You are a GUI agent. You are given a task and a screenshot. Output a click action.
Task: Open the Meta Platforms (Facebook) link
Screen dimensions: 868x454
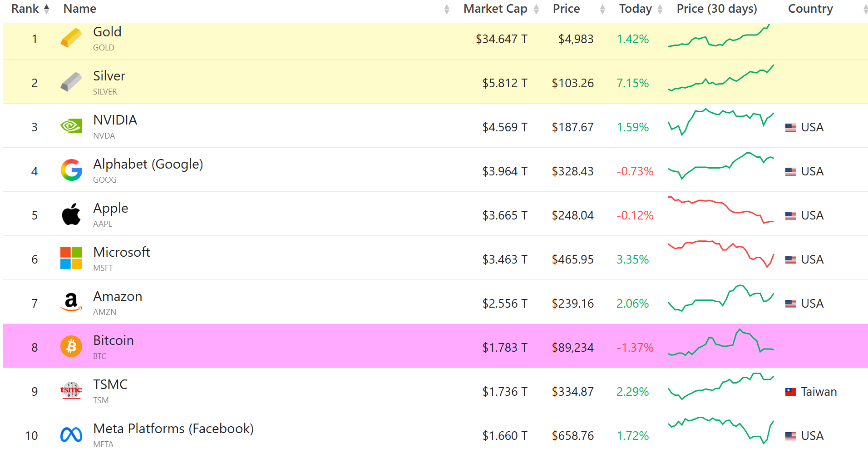tap(173, 429)
